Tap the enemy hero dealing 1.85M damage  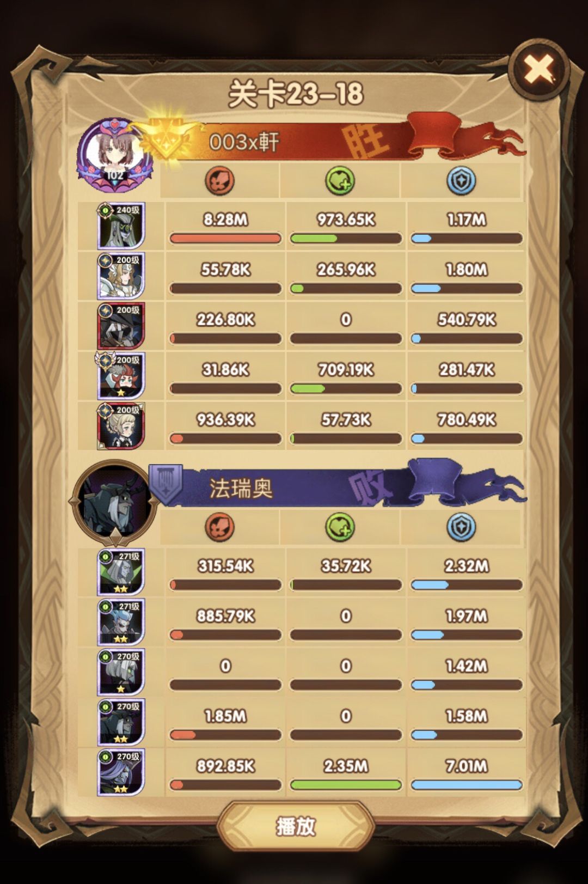click(x=121, y=722)
